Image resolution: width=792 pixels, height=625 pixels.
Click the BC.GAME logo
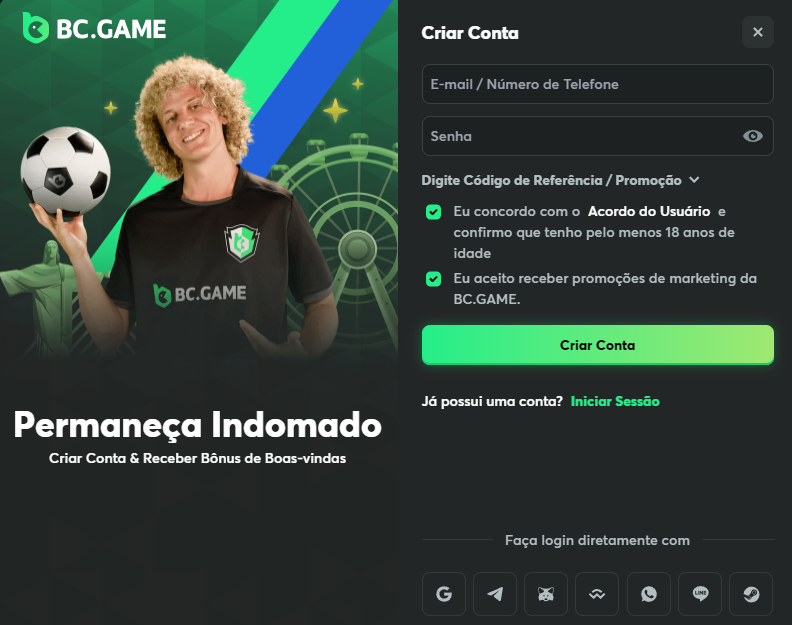coord(94,28)
